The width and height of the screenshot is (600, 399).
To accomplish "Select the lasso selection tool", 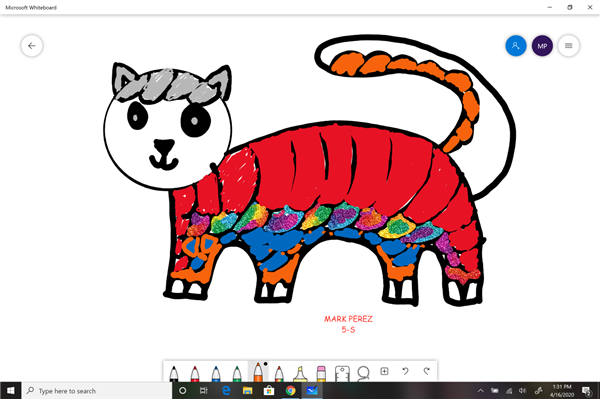I will [363, 373].
